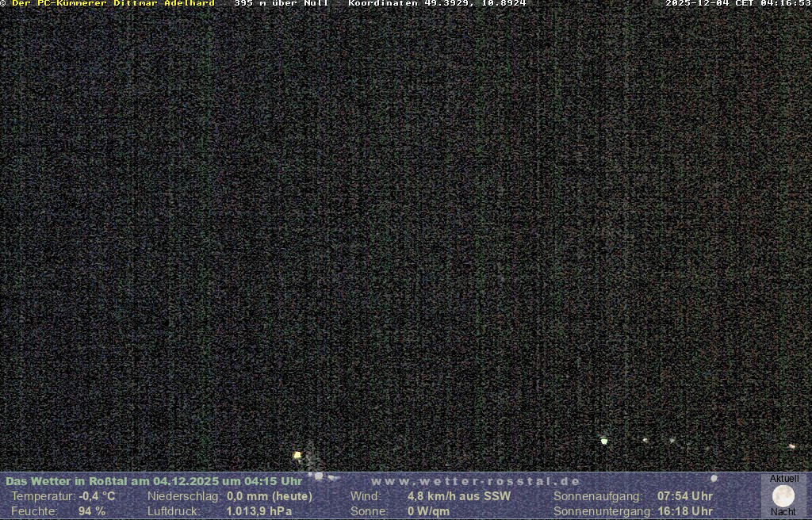The width and height of the screenshot is (812, 520).
Task: Click the '395 m über Null' altitude label
Action: [x=282, y=3]
